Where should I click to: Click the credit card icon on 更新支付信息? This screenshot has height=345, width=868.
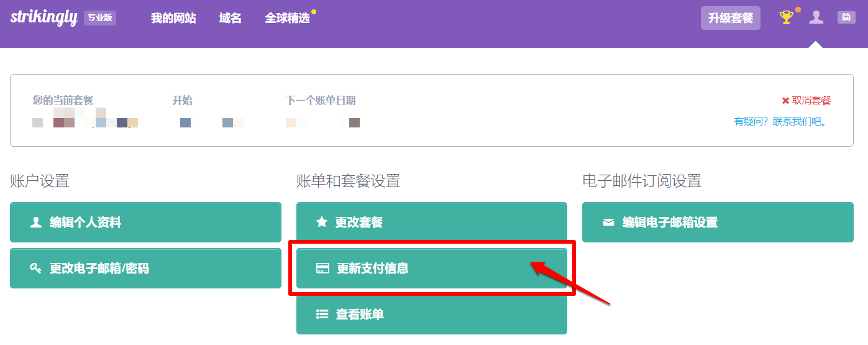click(322, 269)
